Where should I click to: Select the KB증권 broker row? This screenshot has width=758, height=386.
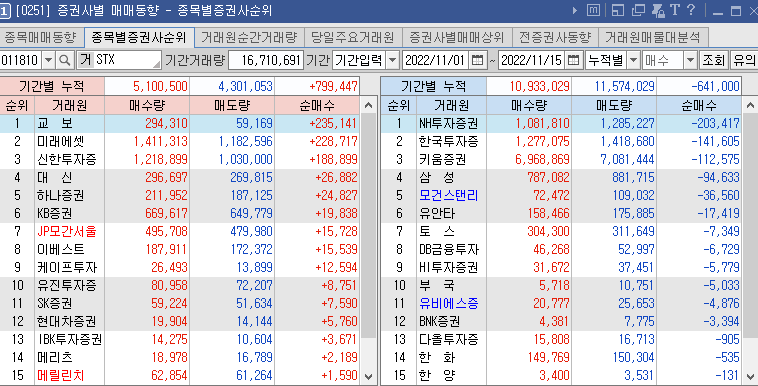tap(180, 213)
